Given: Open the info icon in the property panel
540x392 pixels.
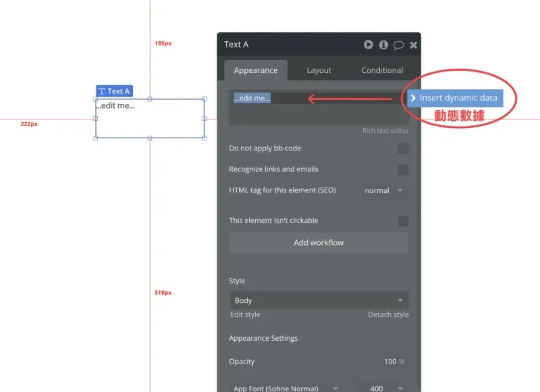Looking at the screenshot, I should [x=383, y=45].
